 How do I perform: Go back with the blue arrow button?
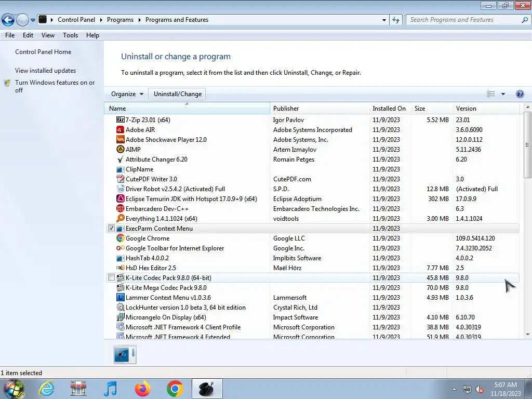click(x=8, y=20)
